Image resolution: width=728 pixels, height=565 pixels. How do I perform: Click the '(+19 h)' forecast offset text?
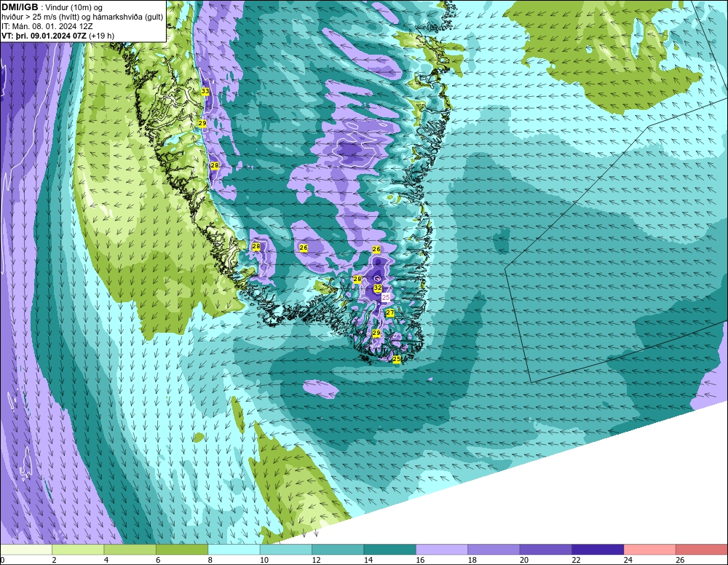tap(101, 36)
